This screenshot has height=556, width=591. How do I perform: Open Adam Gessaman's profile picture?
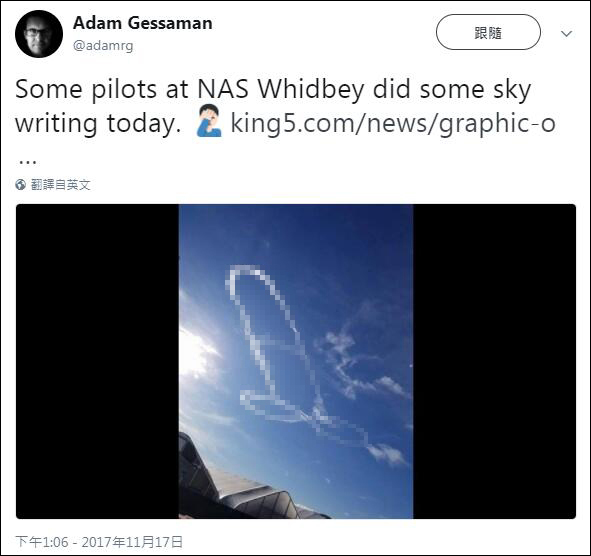pos(39,34)
